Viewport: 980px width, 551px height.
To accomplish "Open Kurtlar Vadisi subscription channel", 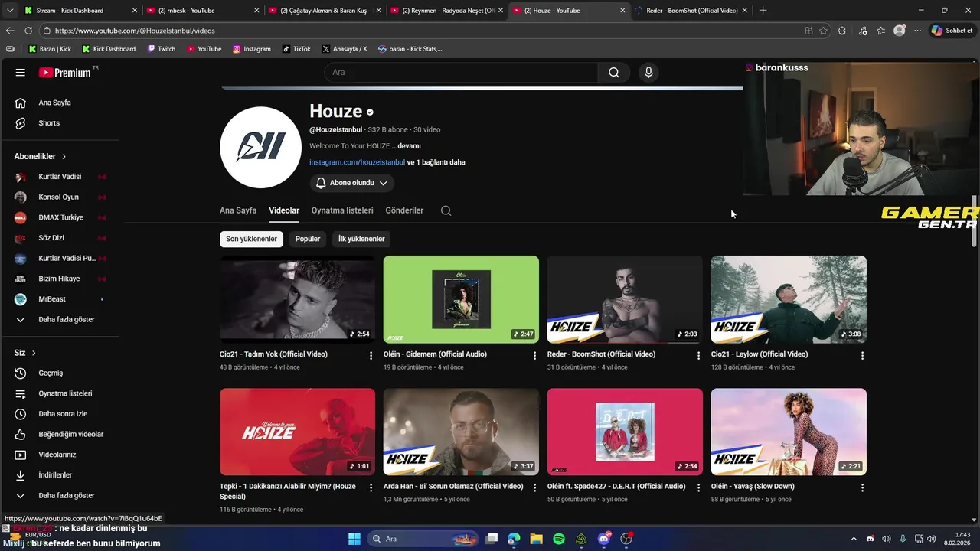I will tap(61, 177).
